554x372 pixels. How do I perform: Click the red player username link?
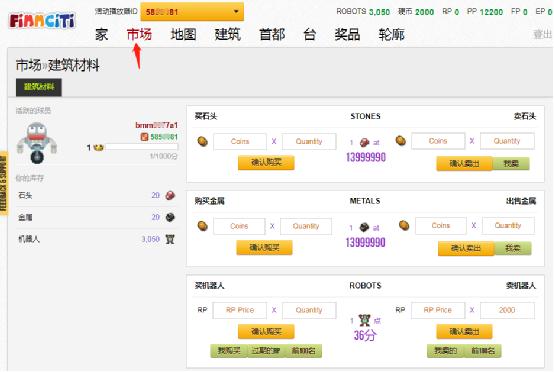(157, 125)
